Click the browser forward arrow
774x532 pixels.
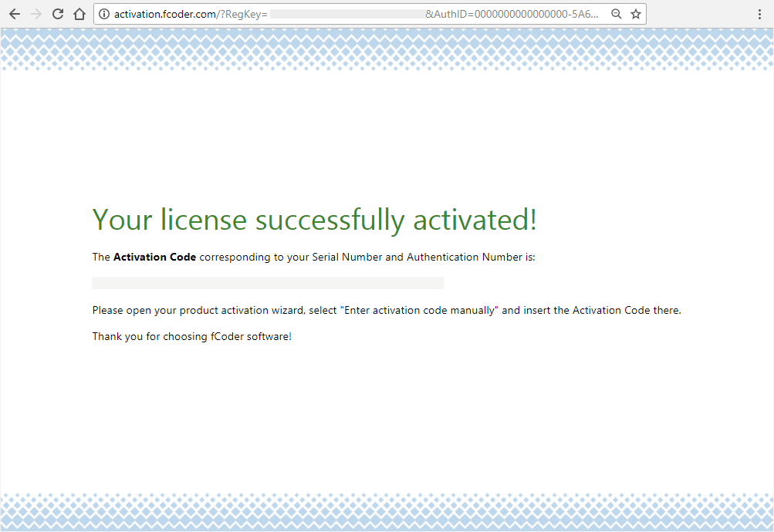[36, 14]
